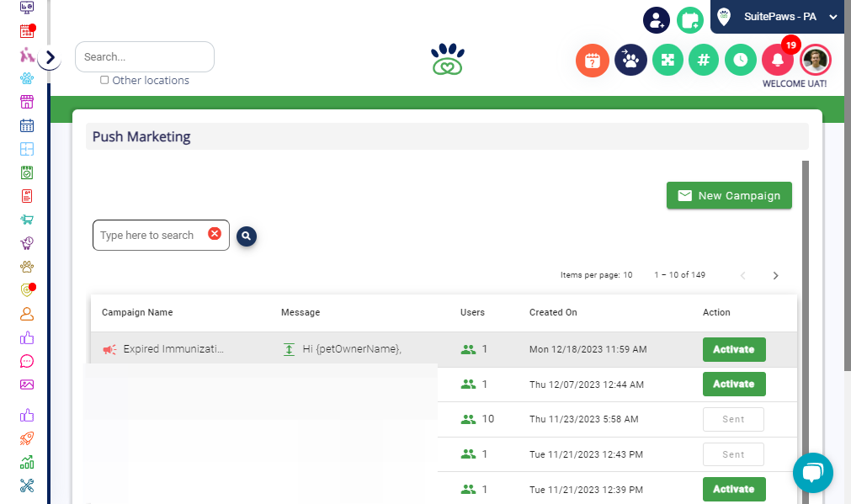851x504 pixels.
Task: Open the red report card A+ icon
Action: [x=27, y=196]
